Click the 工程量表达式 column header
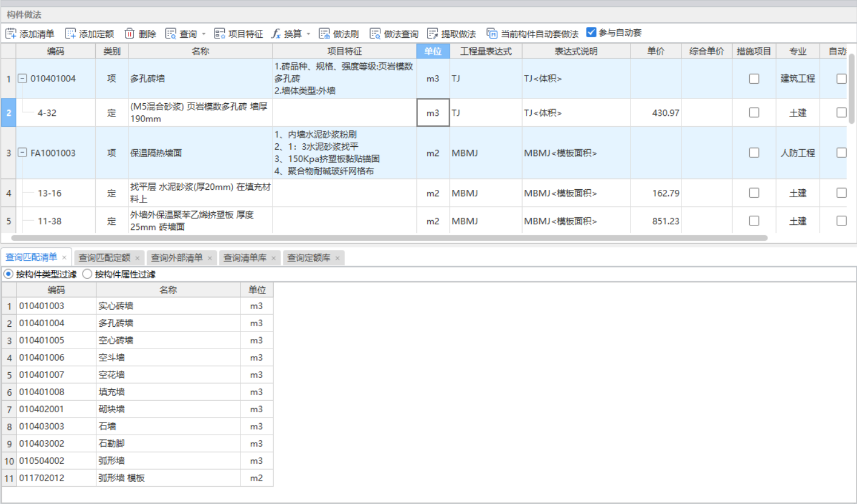Viewport: 857px width, 504px height. coord(485,51)
